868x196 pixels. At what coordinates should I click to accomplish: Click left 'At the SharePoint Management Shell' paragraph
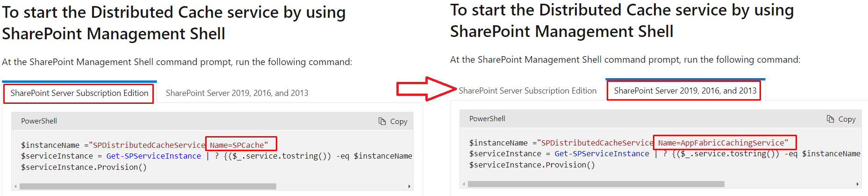point(177,62)
